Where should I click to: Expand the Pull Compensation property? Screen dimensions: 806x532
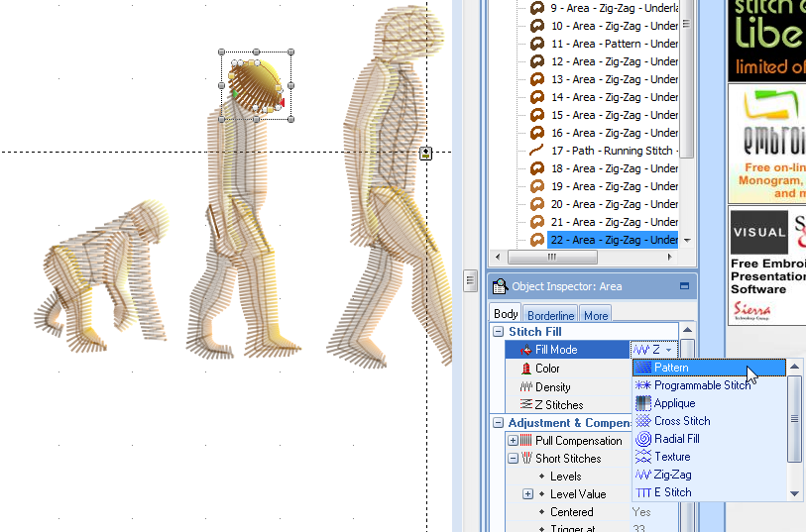[513, 441]
